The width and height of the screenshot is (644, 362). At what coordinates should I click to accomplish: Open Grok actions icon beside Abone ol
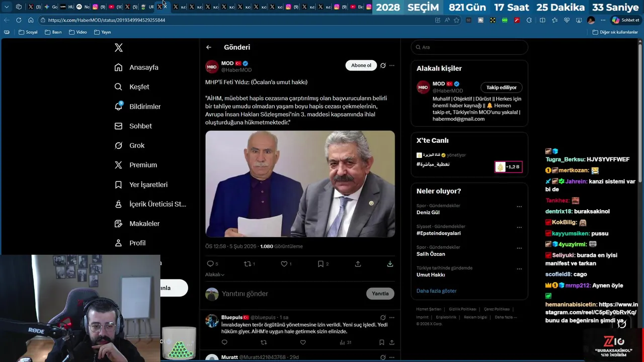click(383, 65)
